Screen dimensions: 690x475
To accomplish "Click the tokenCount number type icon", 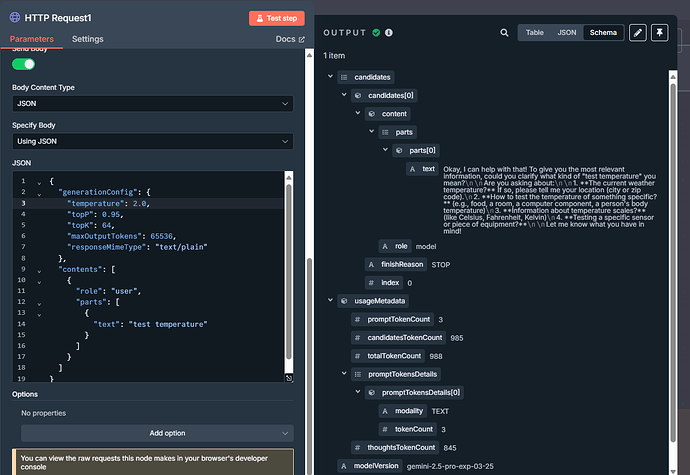I will click(385, 429).
